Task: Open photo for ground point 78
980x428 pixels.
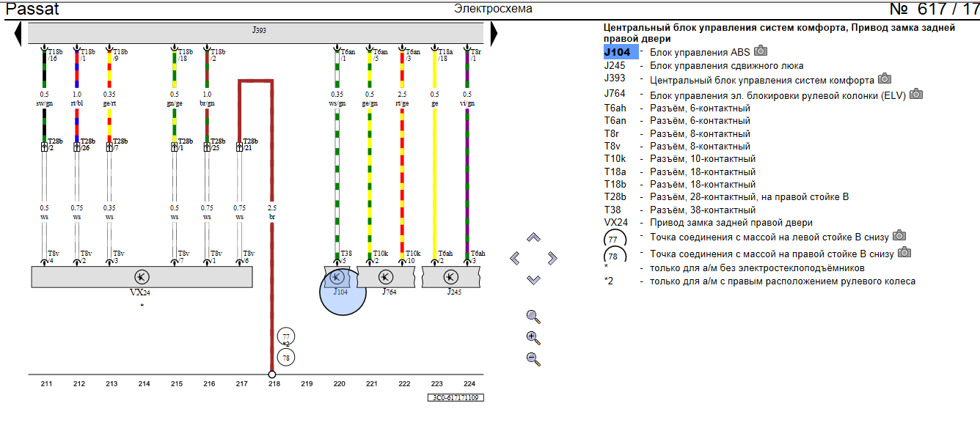Action: click(904, 253)
